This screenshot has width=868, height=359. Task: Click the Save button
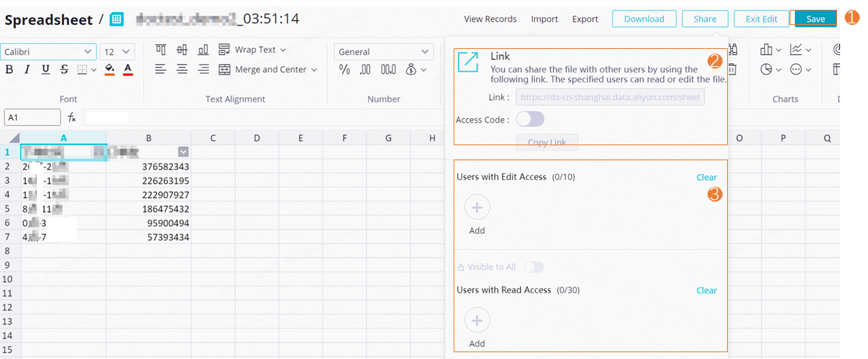click(x=815, y=19)
